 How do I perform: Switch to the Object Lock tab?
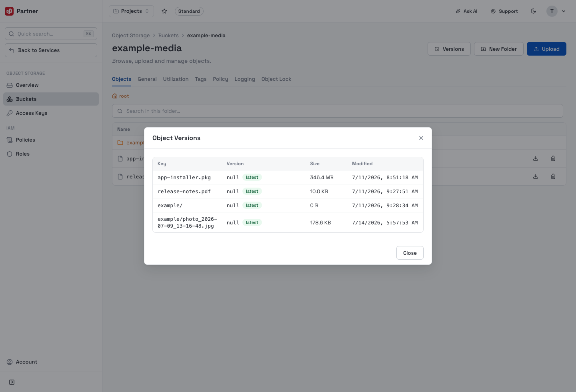click(x=276, y=79)
